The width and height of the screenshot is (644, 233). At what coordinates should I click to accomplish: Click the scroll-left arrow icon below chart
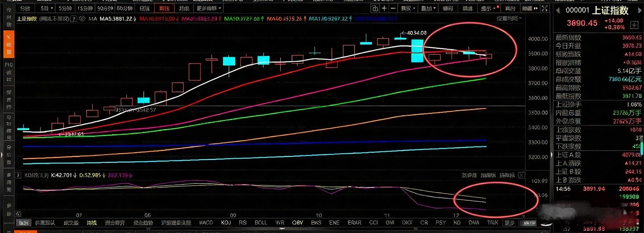(x=18, y=214)
